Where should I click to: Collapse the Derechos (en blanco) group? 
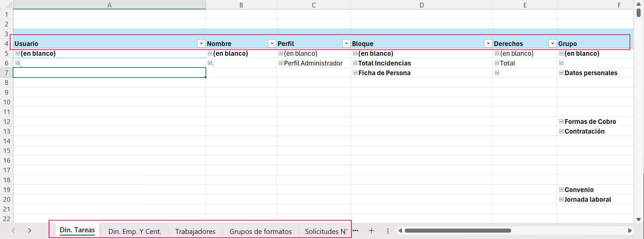click(x=497, y=53)
